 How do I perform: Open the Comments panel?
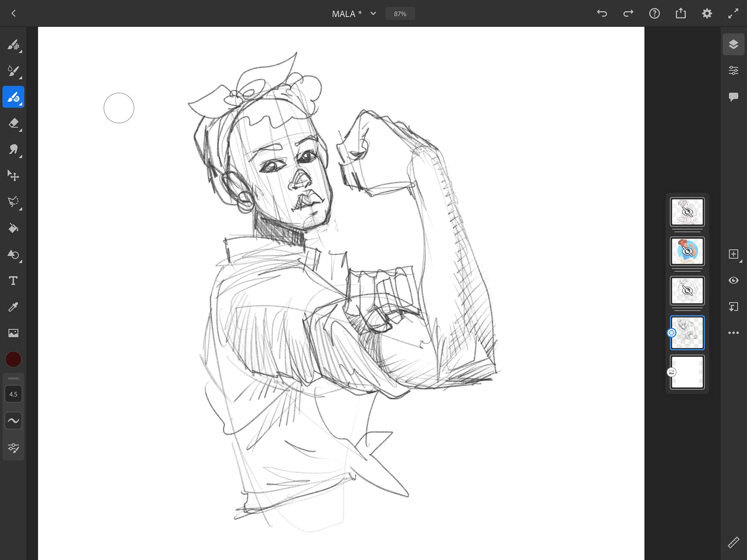click(733, 97)
